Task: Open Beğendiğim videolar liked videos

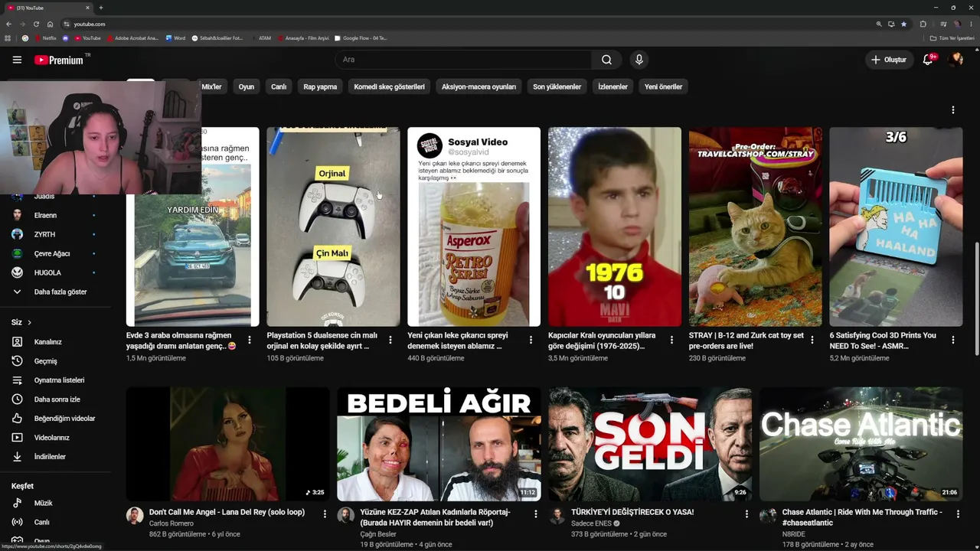Action: (x=64, y=419)
